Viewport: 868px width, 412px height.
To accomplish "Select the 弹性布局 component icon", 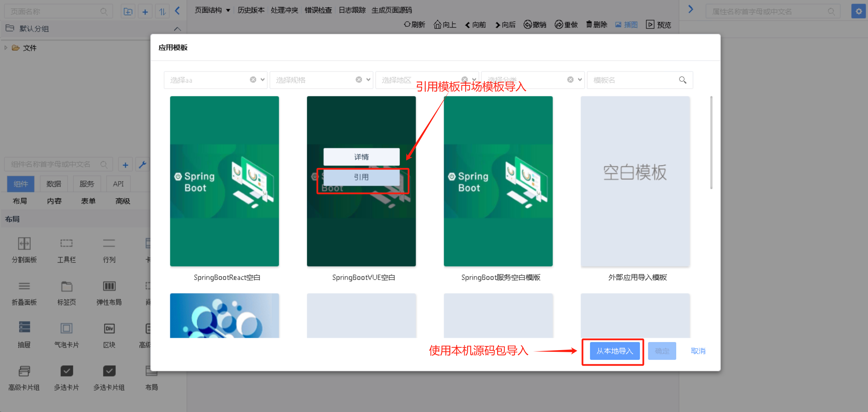I will (x=109, y=286).
